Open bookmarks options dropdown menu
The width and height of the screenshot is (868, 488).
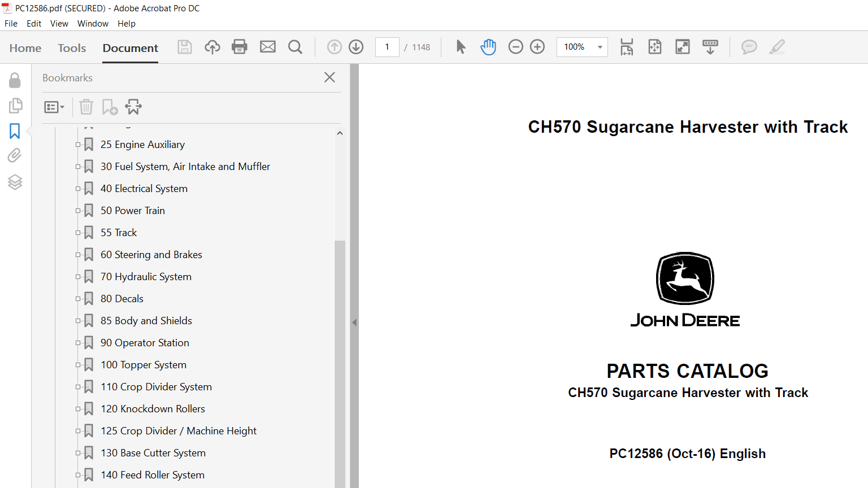[x=54, y=107]
